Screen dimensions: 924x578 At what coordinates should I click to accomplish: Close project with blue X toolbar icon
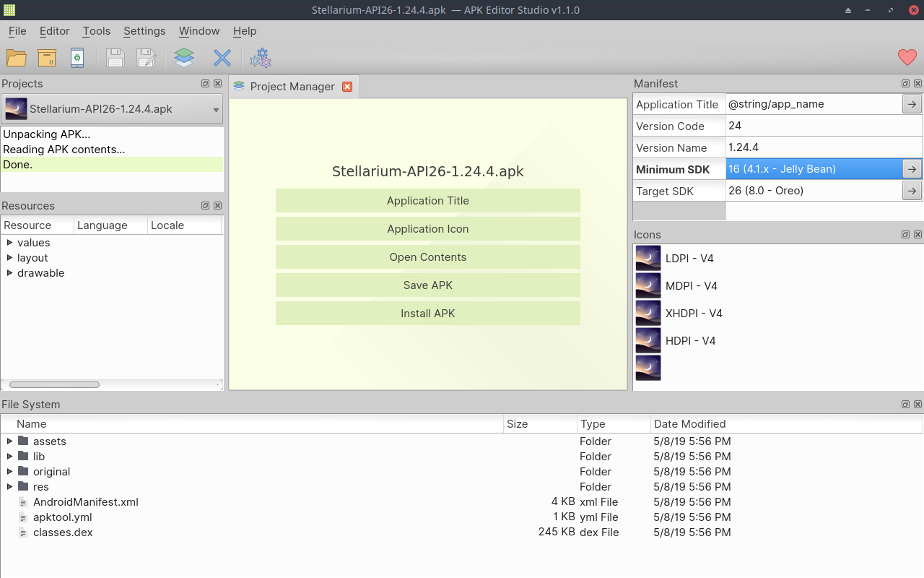pos(222,58)
